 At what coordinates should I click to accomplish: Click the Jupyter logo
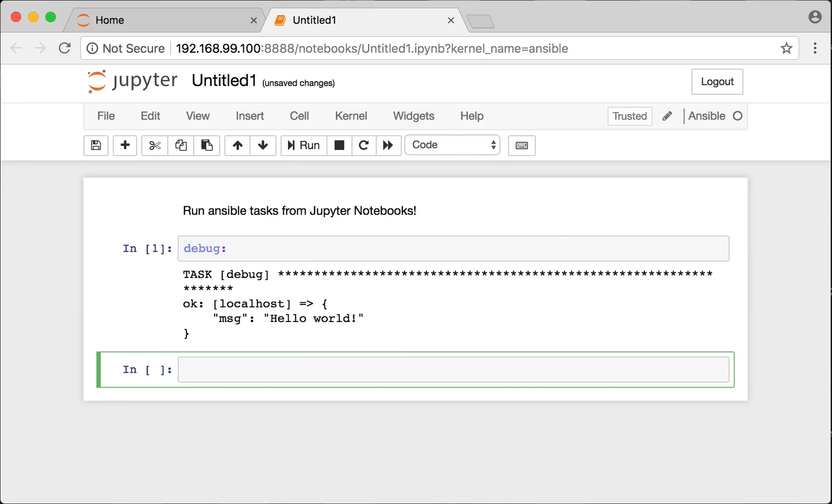(133, 81)
